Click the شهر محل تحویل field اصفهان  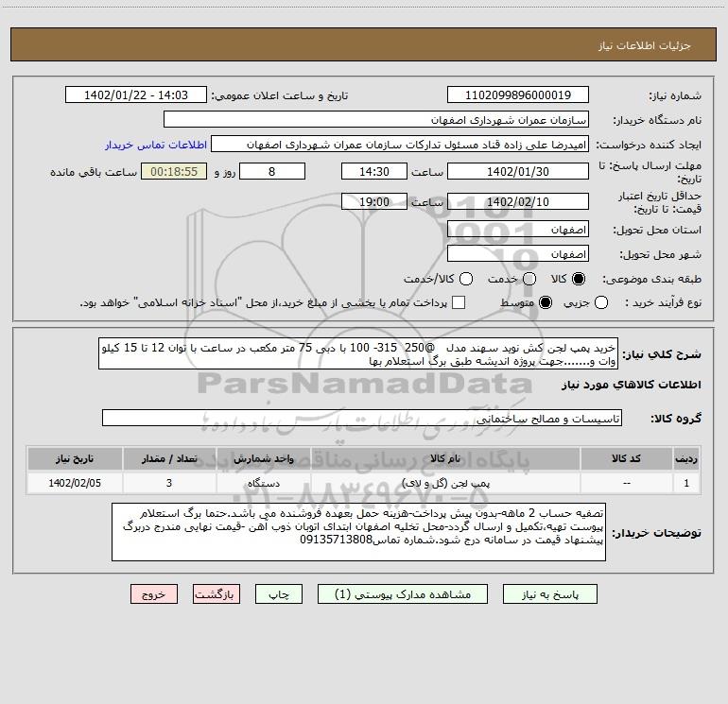(x=518, y=253)
